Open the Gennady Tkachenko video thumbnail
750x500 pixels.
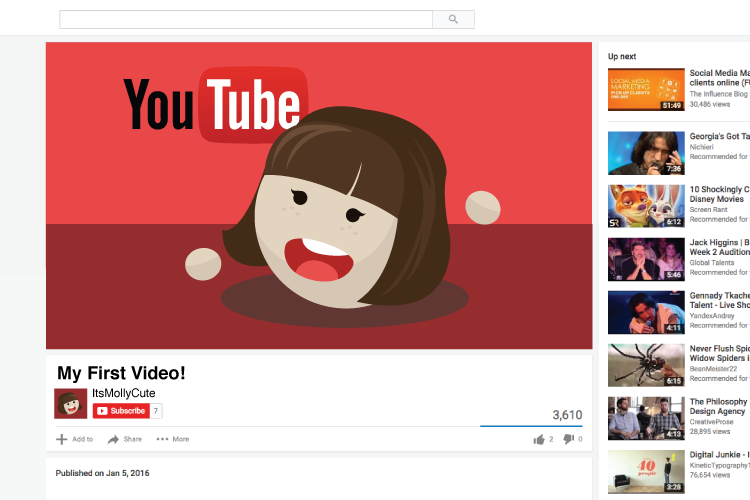[646, 312]
